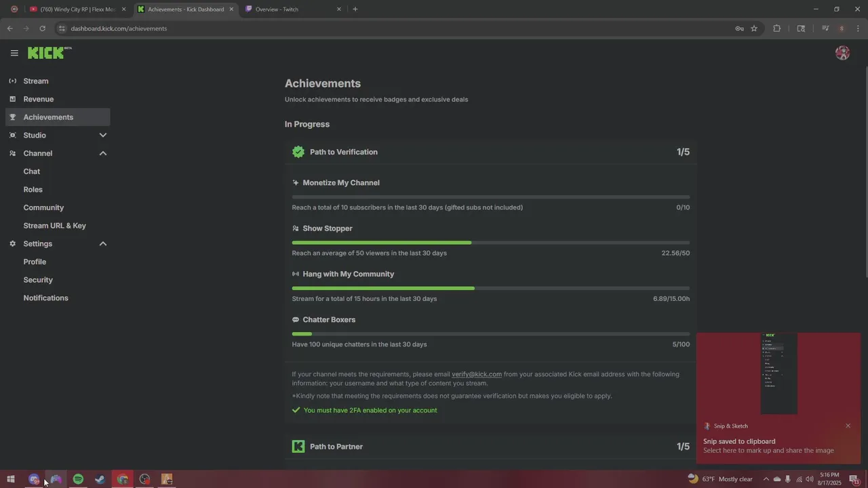Open the Snip & Sketch thumbnail preview

tap(778, 373)
